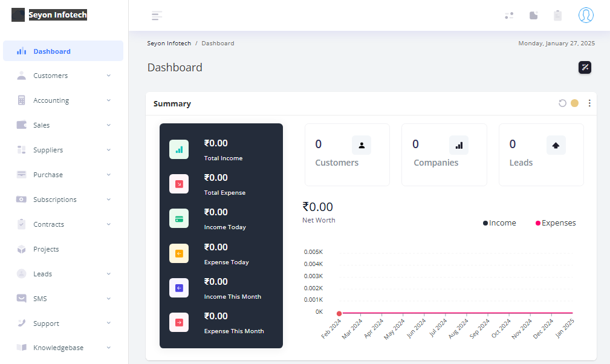Image resolution: width=610 pixels, height=364 pixels.
Task: Click the yellow circle in Summary header
Action: tap(574, 103)
